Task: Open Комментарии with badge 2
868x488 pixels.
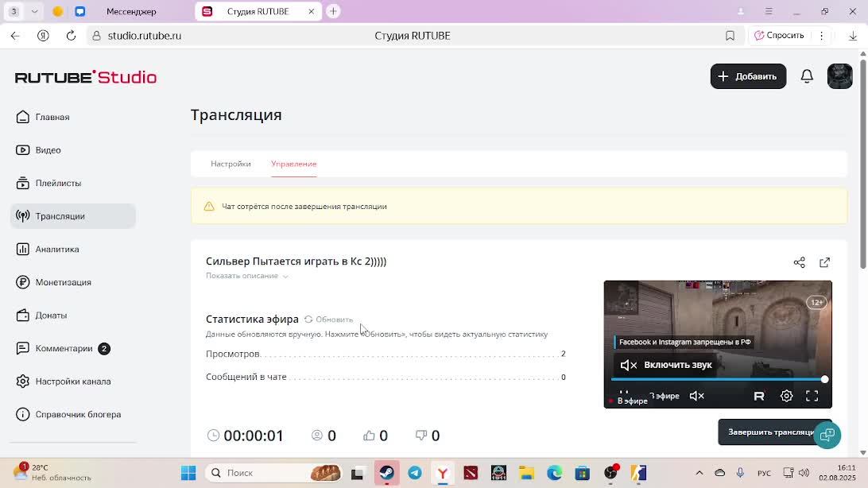Action: pyautogui.click(x=64, y=349)
